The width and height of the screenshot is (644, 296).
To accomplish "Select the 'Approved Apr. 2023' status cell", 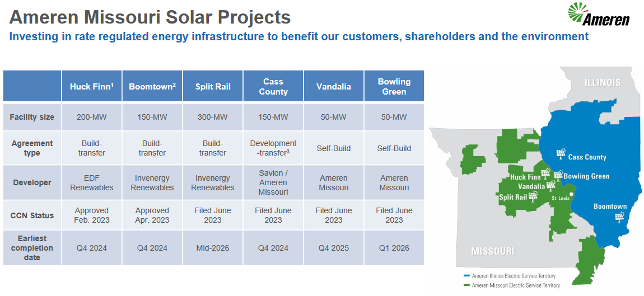I will tap(152, 215).
